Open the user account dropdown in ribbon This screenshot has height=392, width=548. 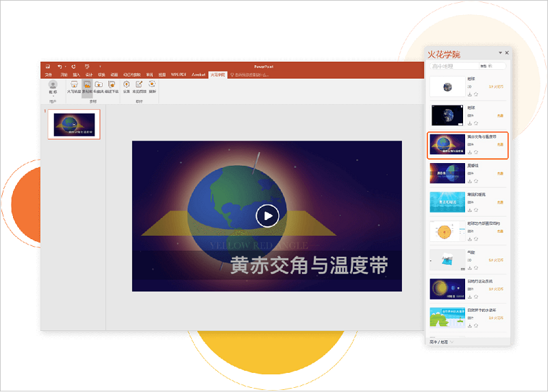[x=53, y=88]
